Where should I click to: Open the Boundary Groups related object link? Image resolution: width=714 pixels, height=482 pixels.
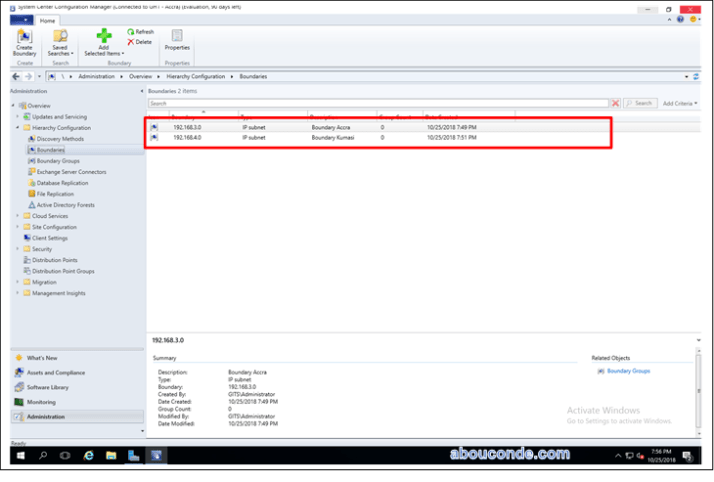click(629, 371)
